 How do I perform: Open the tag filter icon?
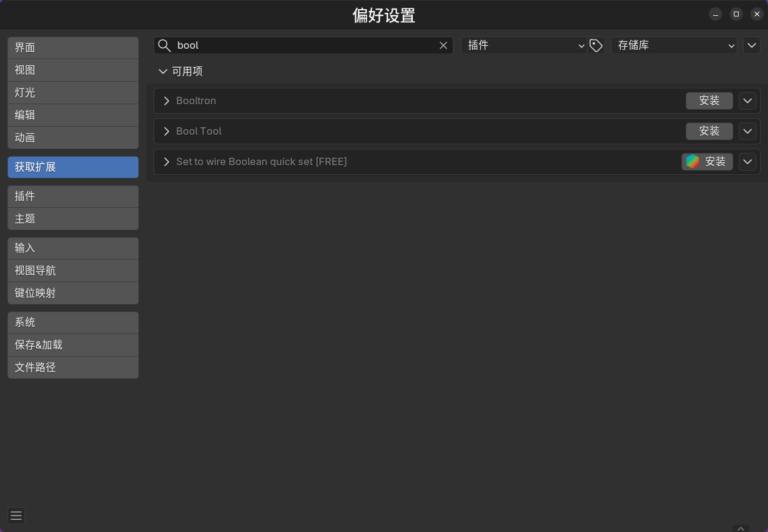tap(596, 46)
